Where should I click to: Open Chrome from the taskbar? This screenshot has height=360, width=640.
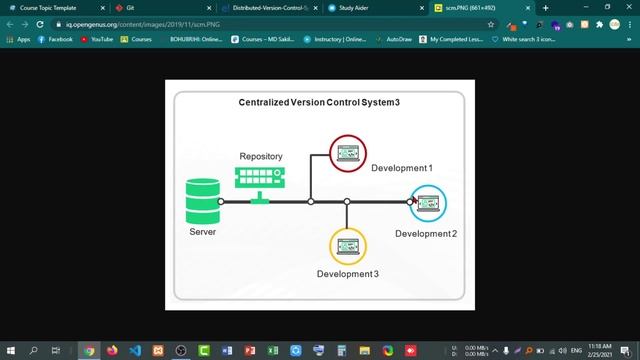point(89,351)
